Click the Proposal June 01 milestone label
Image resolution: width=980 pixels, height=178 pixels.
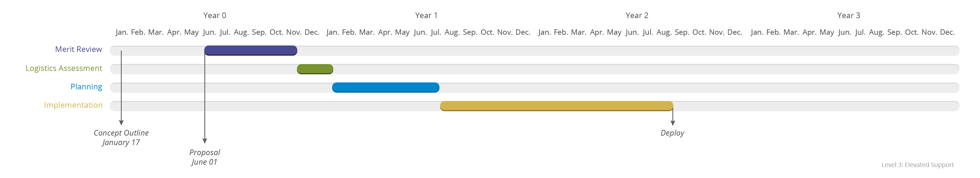pyautogui.click(x=205, y=157)
